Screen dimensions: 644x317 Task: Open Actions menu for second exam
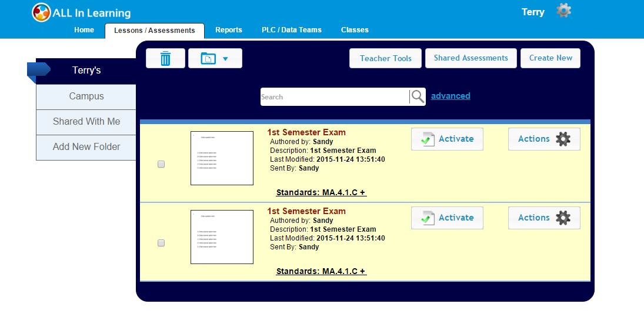point(544,218)
